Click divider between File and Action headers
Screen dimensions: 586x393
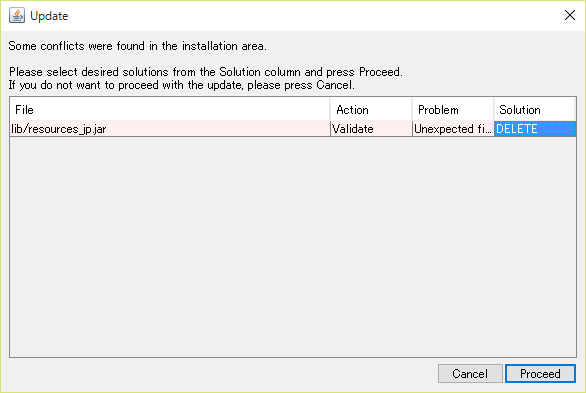(x=330, y=109)
